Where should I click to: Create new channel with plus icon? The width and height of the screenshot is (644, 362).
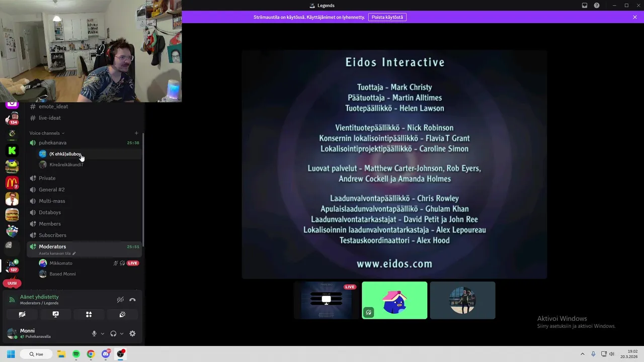(x=136, y=133)
